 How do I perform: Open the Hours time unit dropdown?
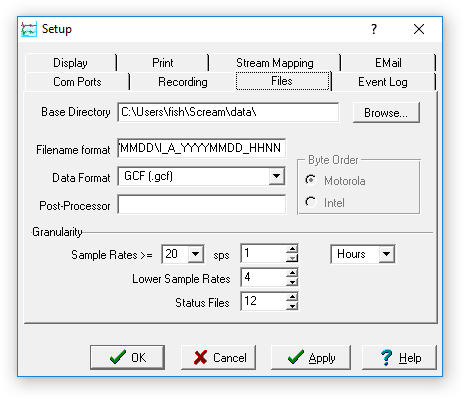point(387,254)
